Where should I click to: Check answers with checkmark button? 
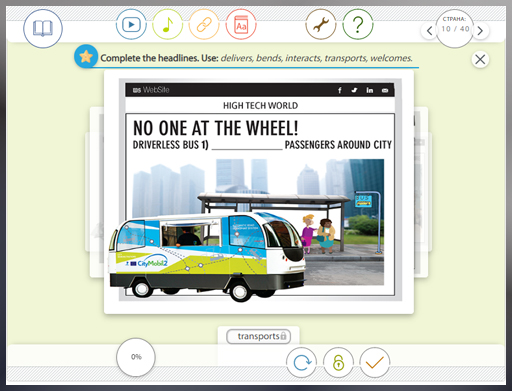[375, 362]
